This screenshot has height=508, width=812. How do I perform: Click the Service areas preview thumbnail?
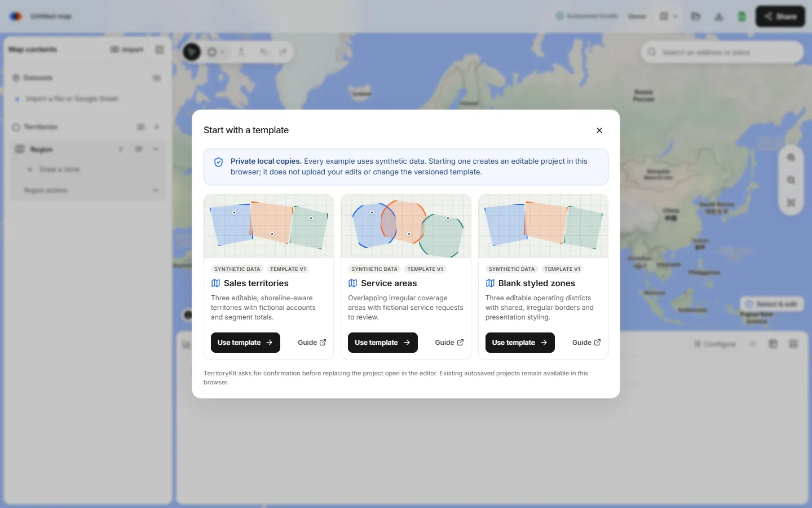click(406, 226)
